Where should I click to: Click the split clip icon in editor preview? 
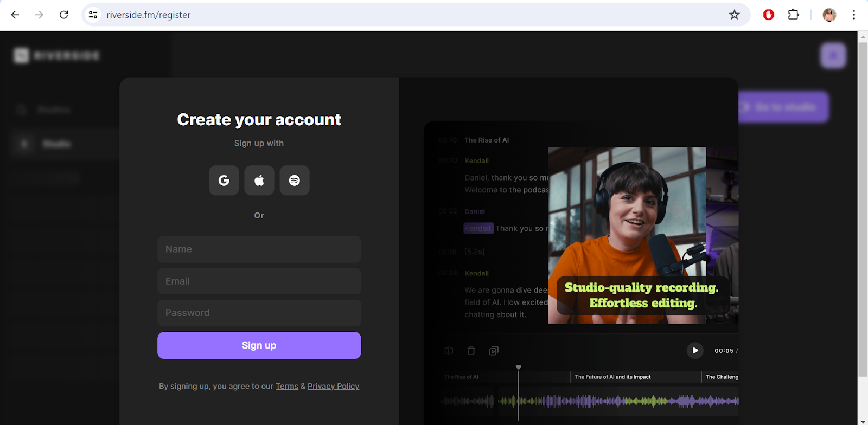[x=449, y=351]
